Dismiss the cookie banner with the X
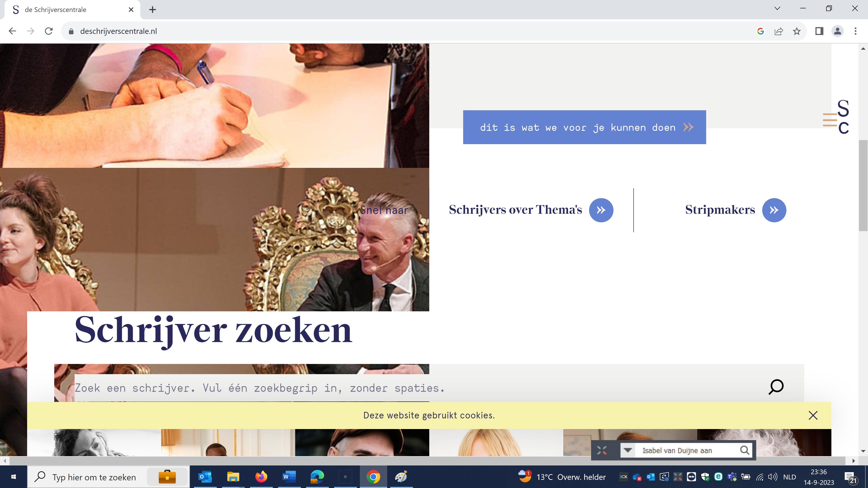The width and height of the screenshot is (868, 488). [x=813, y=415]
